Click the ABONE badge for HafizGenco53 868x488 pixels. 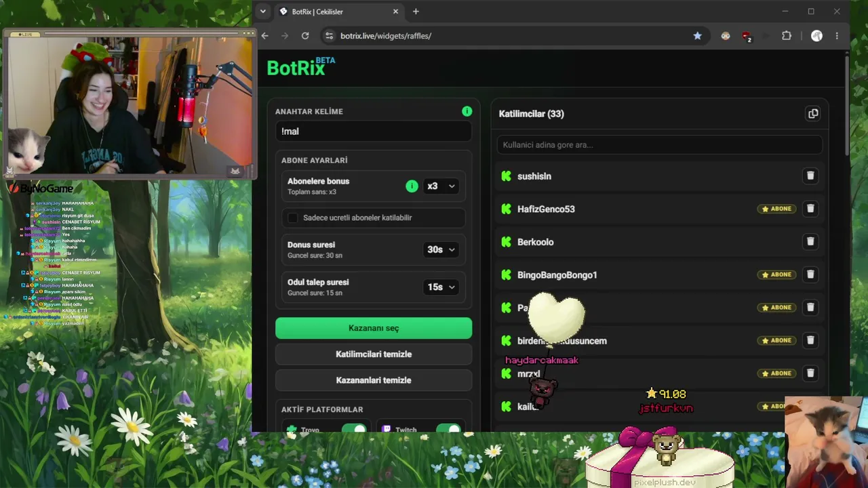[776, 209]
